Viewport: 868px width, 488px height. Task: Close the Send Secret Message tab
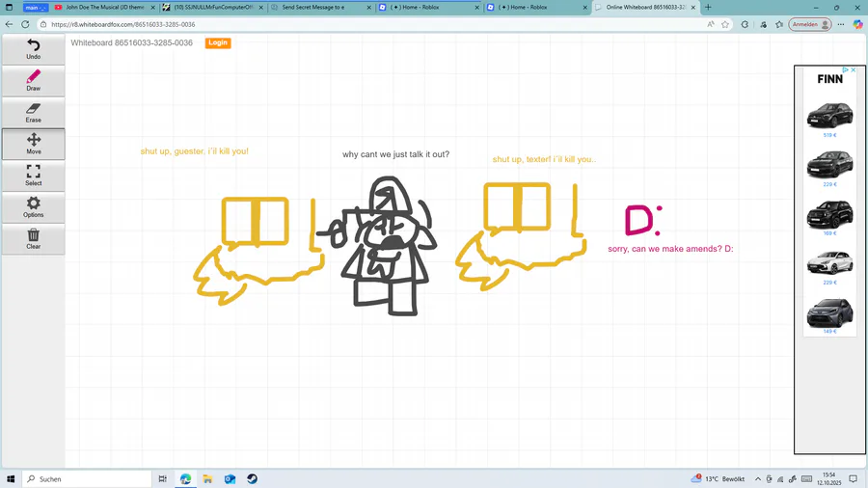point(369,7)
